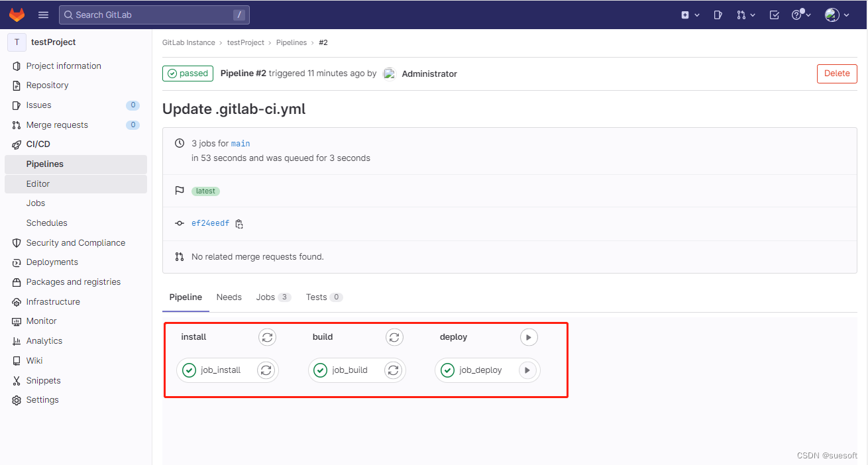This screenshot has width=868, height=465.
Task: Open Merge requests in sidebar
Action: tap(57, 125)
